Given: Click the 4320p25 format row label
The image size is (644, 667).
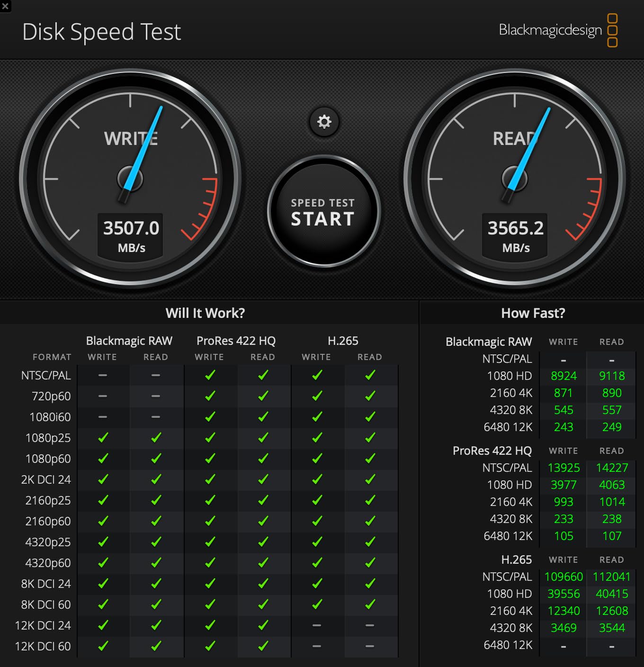Looking at the screenshot, I should pos(48,542).
